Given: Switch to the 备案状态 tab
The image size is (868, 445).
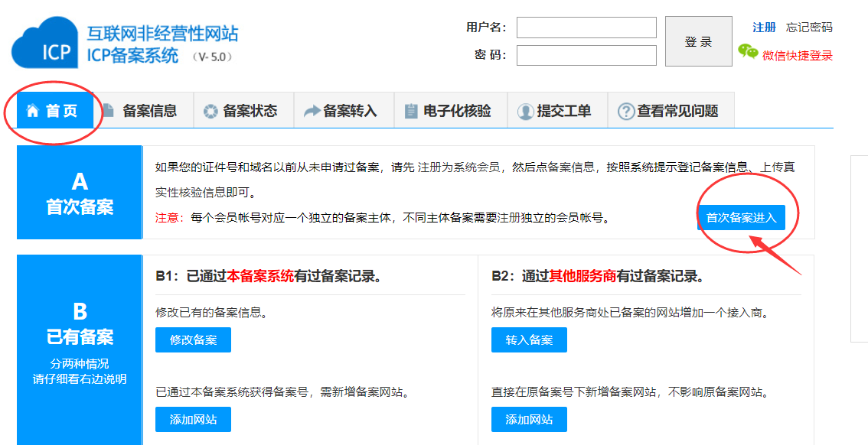Looking at the screenshot, I should coord(250,111).
